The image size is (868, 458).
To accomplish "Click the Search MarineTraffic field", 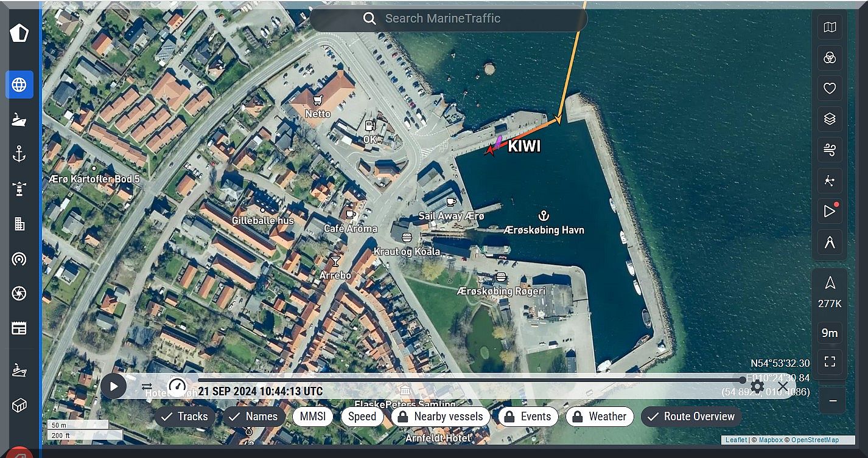I will click(x=449, y=18).
